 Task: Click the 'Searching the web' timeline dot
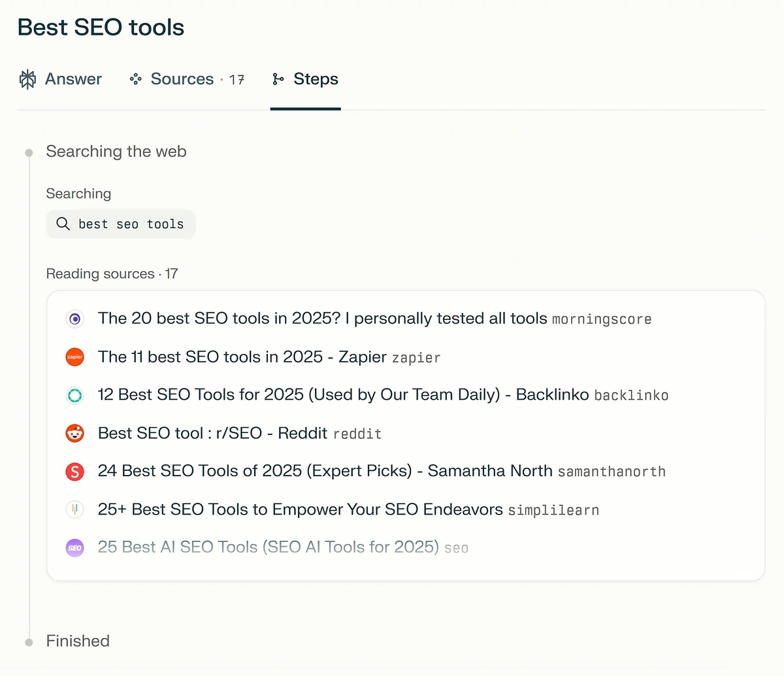point(29,153)
